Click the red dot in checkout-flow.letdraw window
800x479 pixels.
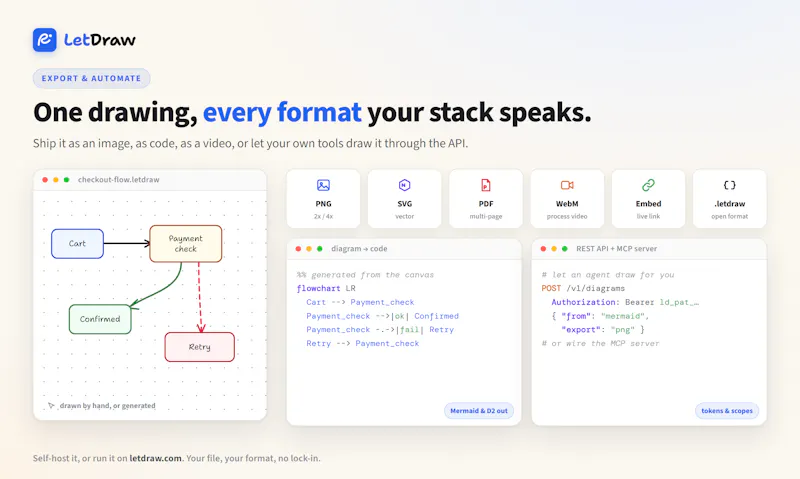coord(45,180)
